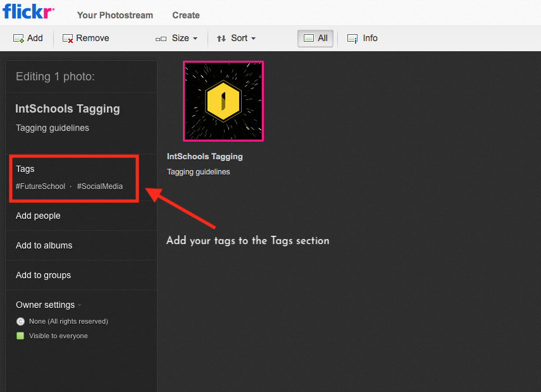Toggle the All view button

click(x=316, y=39)
